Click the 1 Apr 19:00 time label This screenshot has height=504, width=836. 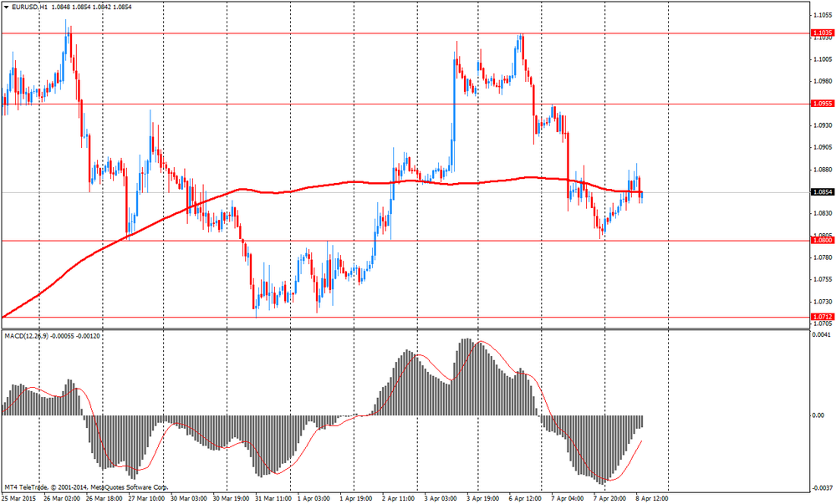click(x=357, y=498)
